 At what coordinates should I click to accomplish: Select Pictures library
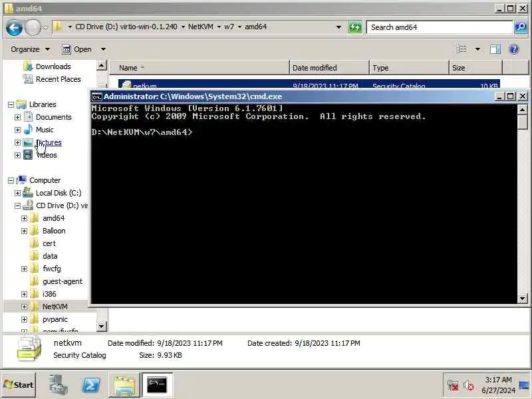pyautogui.click(x=49, y=142)
